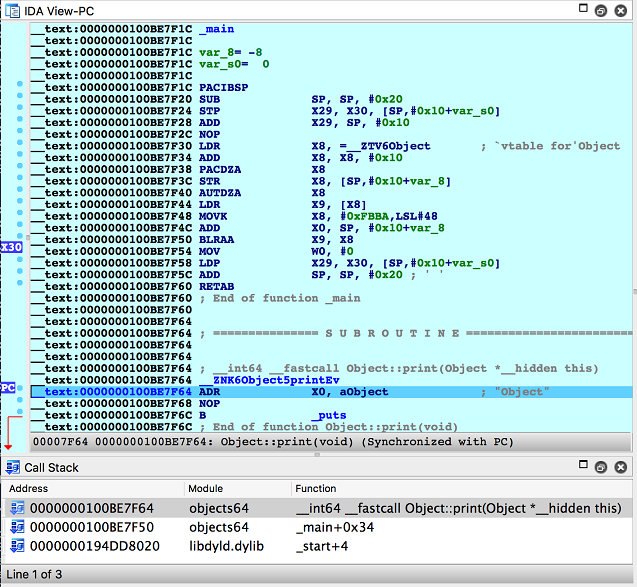Close the Call Stack panel
Image resolution: width=637 pixels, height=587 pixels.
[x=620, y=468]
